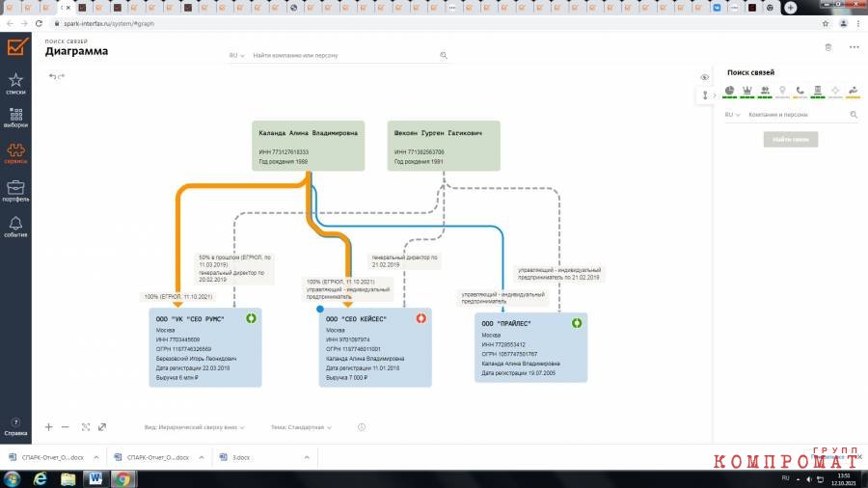Screen dimensions: 868x488
Task: Toggle the building link filter
Action: click(818, 91)
